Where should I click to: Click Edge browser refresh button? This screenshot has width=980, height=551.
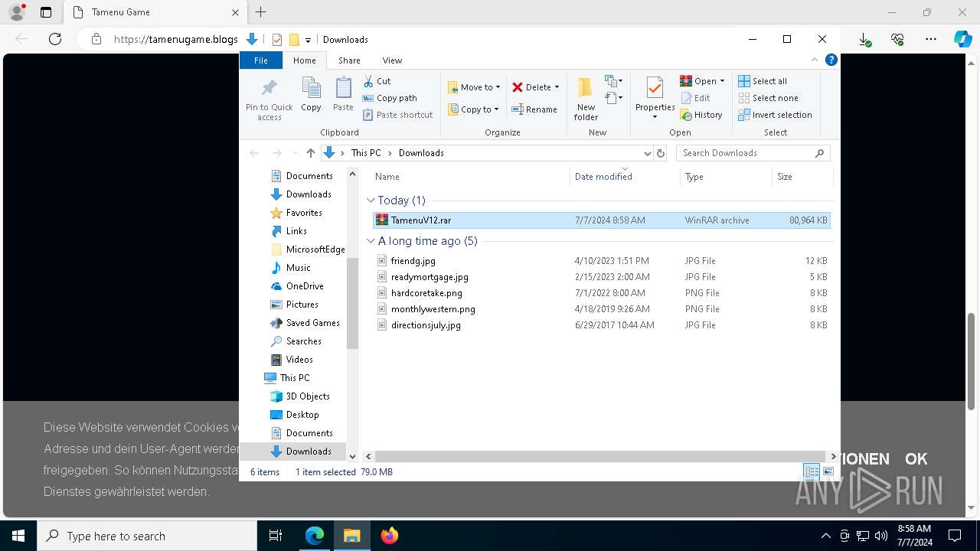(55, 39)
